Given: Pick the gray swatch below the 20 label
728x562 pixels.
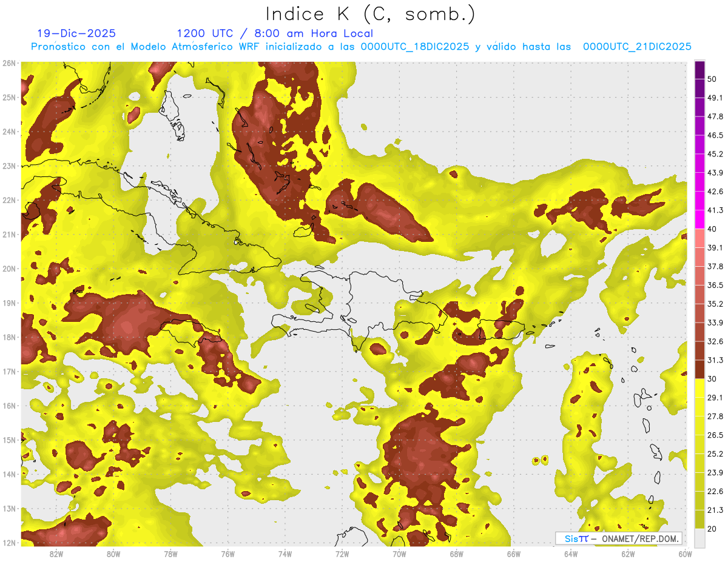Looking at the screenshot, I should 699,538.
